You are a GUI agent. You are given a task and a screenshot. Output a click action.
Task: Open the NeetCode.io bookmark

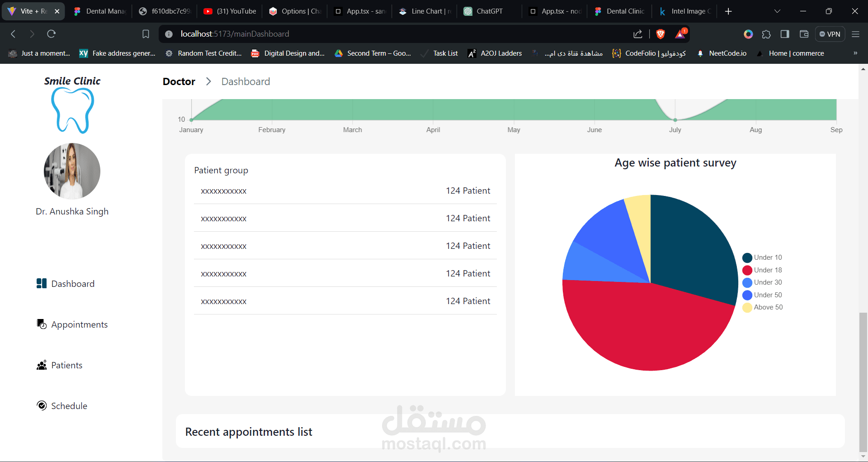coord(722,53)
